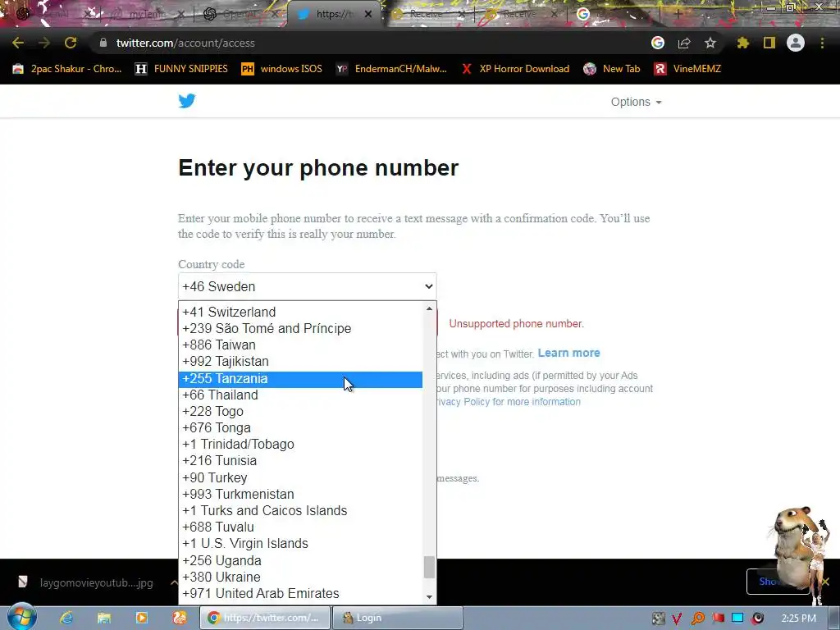Viewport: 840px width, 630px height.
Task: Click the dropdown list scrollbar thumb
Action: 429,568
